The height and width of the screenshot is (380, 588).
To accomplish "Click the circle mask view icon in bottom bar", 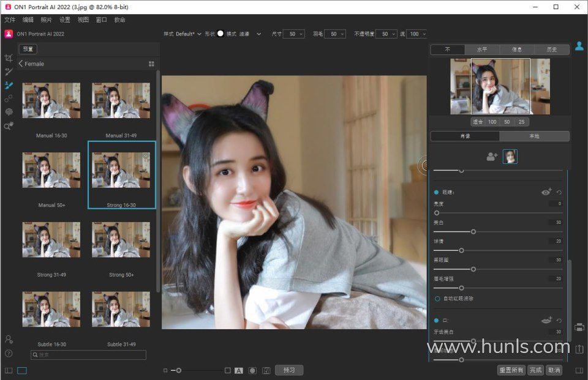I will point(253,371).
